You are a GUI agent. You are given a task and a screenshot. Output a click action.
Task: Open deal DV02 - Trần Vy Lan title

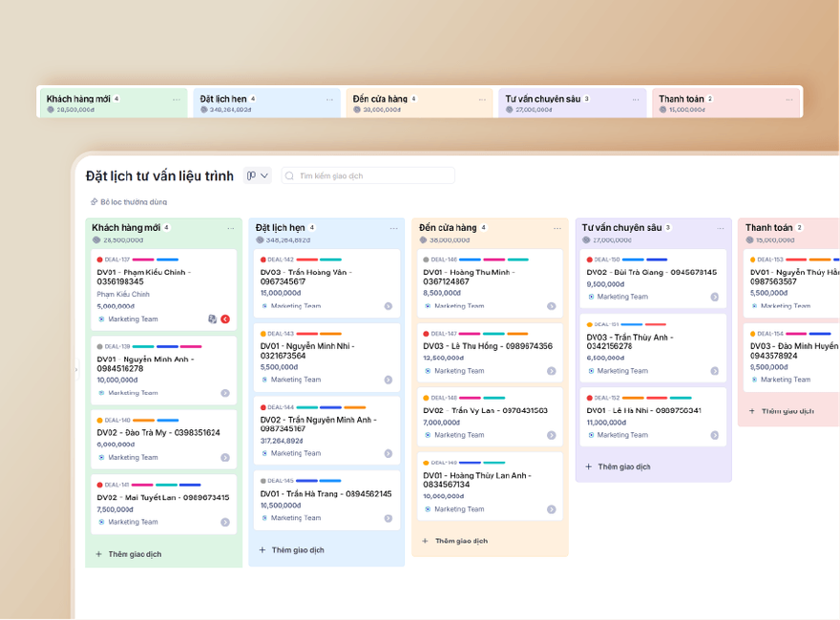[485, 411]
